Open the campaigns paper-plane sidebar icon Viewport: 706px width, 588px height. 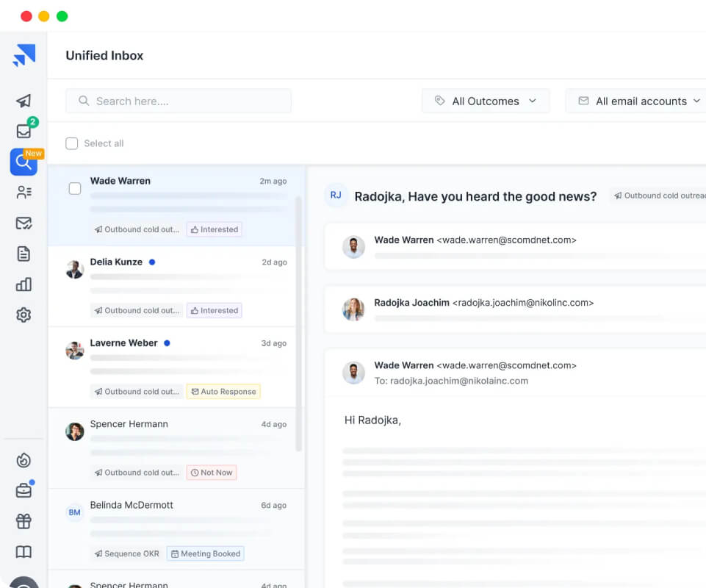(x=24, y=101)
